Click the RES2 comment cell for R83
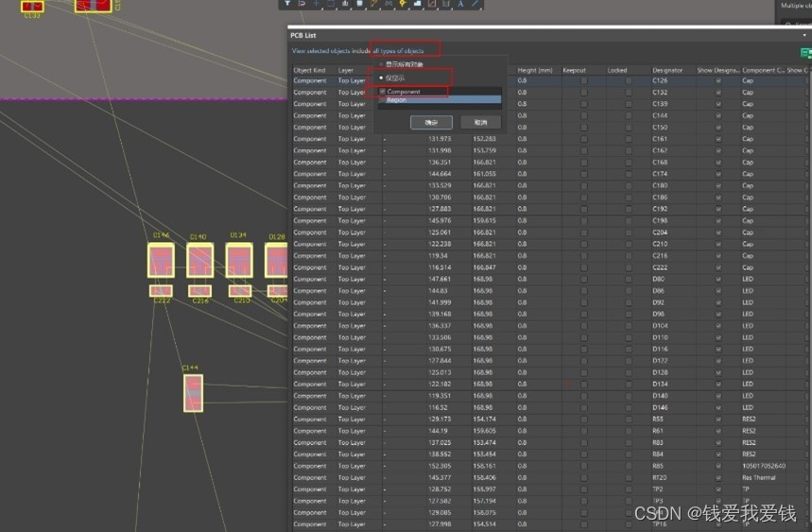This screenshot has height=532, width=812. [749, 443]
